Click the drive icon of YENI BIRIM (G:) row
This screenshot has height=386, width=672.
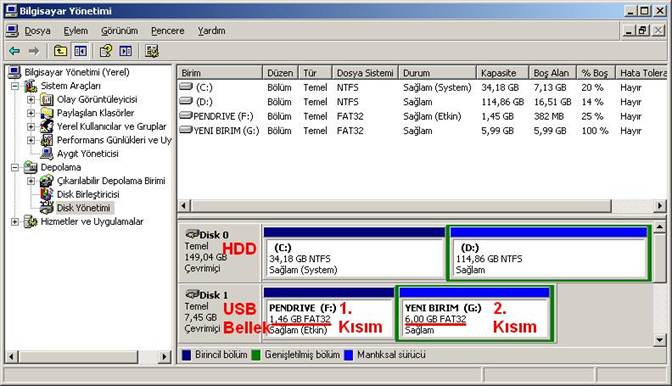coord(186,130)
